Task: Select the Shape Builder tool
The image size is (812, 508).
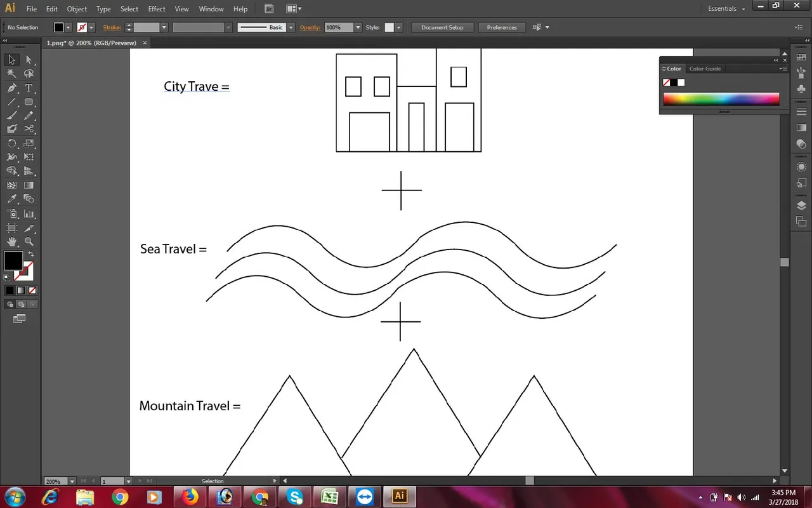Action: click(x=11, y=171)
